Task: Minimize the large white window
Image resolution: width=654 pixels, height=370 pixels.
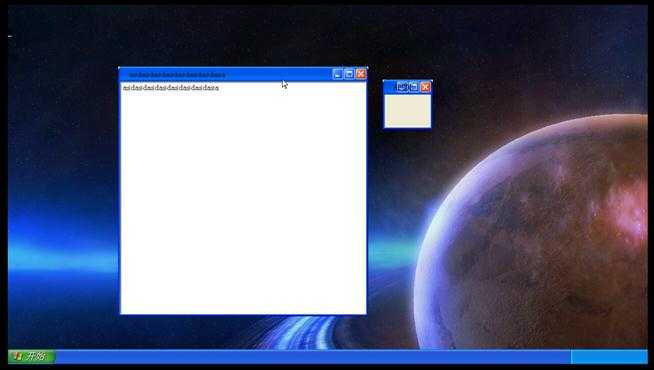Action: click(337, 74)
